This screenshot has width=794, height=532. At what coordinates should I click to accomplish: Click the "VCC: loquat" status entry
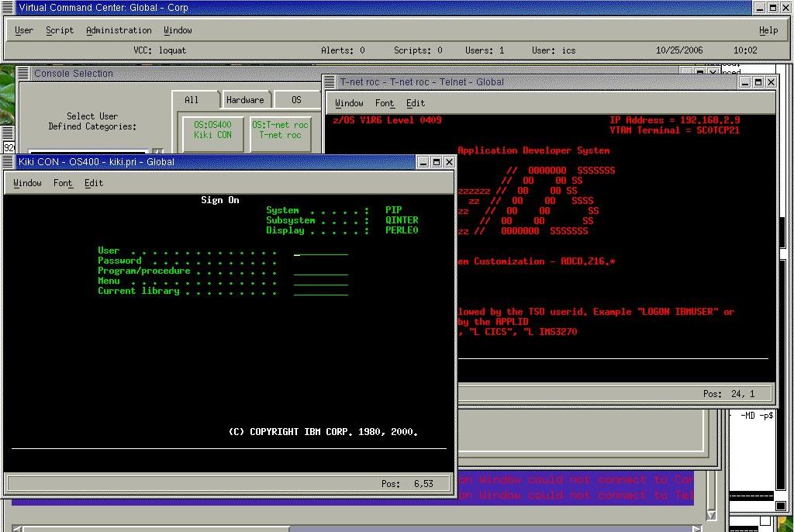coord(160,50)
